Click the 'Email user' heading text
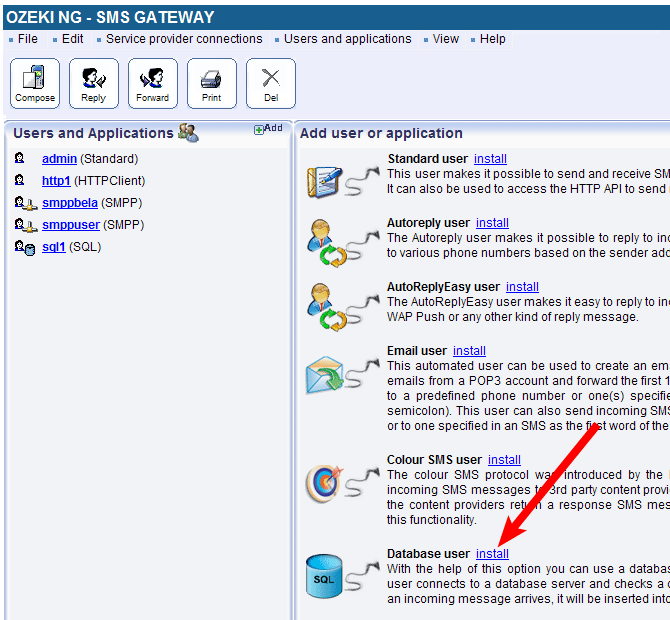 coord(417,351)
